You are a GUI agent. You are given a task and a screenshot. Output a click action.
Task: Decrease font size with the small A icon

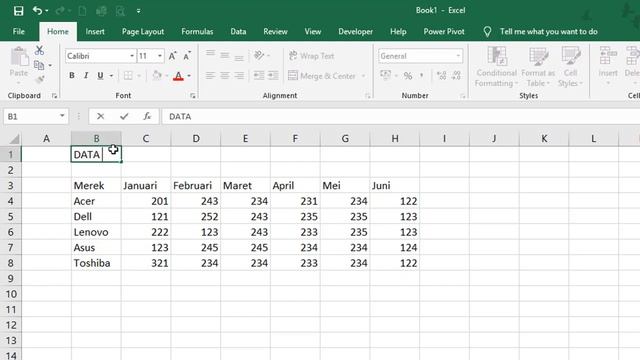click(x=187, y=56)
